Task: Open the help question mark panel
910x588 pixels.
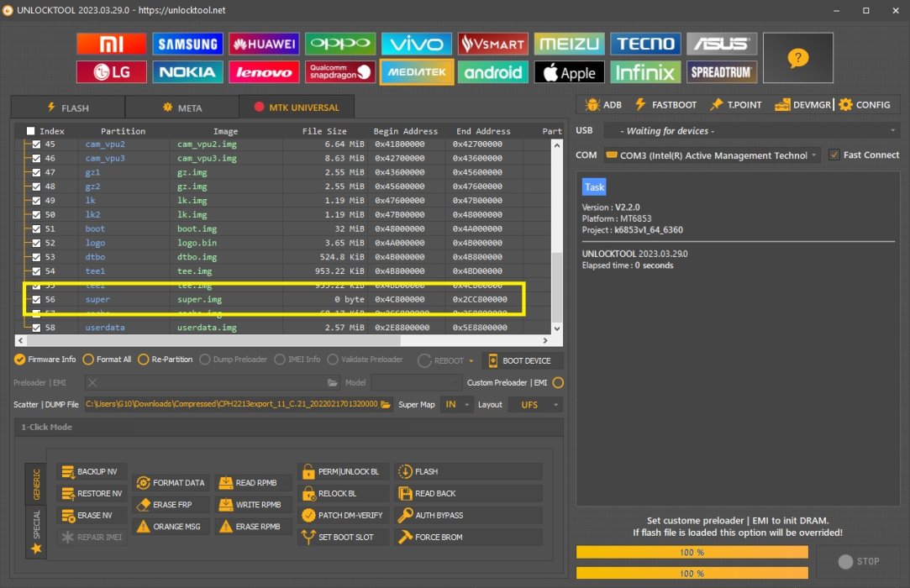Action: pos(798,57)
